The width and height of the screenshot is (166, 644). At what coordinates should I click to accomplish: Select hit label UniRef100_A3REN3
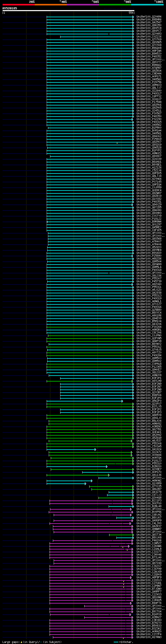click(x=149, y=427)
